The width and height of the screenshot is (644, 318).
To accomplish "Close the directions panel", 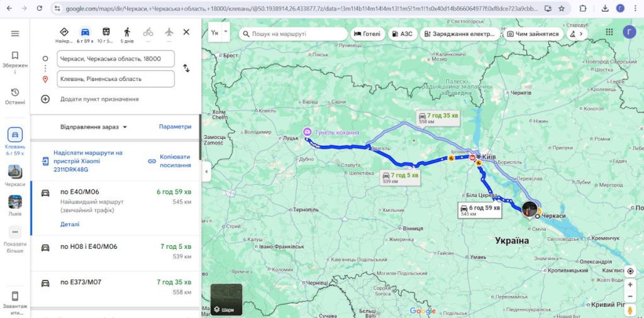I will pos(186,32).
